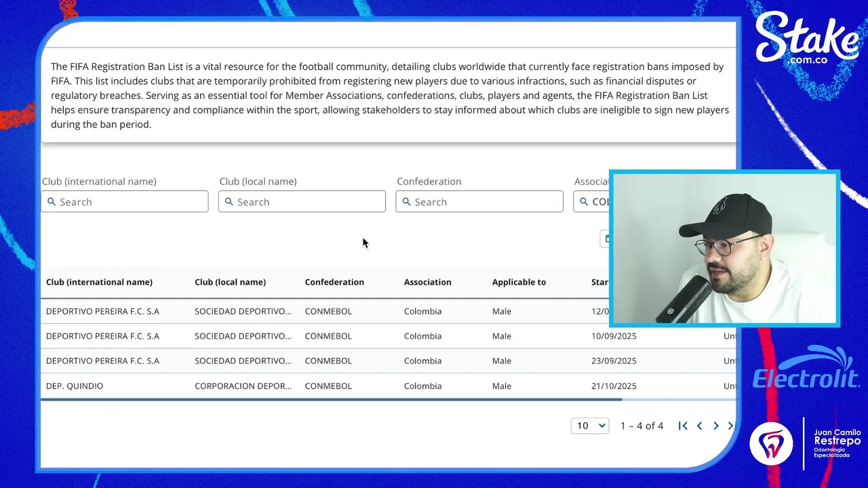Screen dimensions: 868x488
Task: Focus the Confederation search field
Action: [479, 201]
